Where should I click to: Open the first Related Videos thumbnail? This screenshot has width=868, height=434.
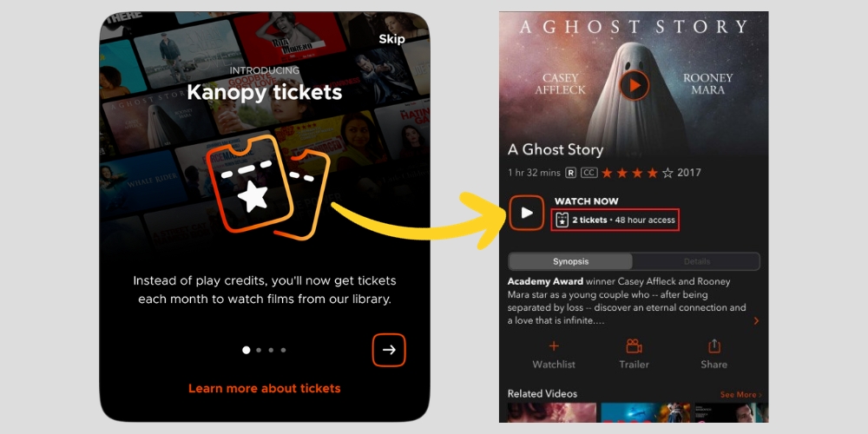pos(552,412)
